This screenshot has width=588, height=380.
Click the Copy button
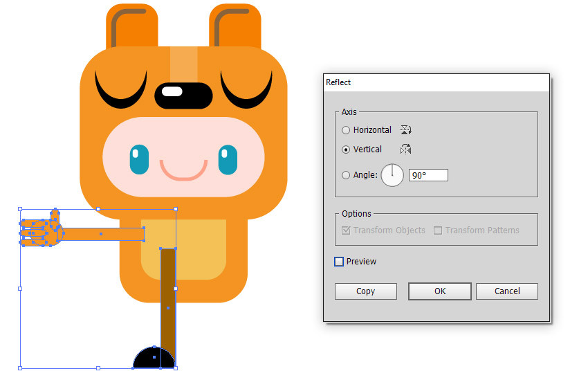tap(366, 291)
